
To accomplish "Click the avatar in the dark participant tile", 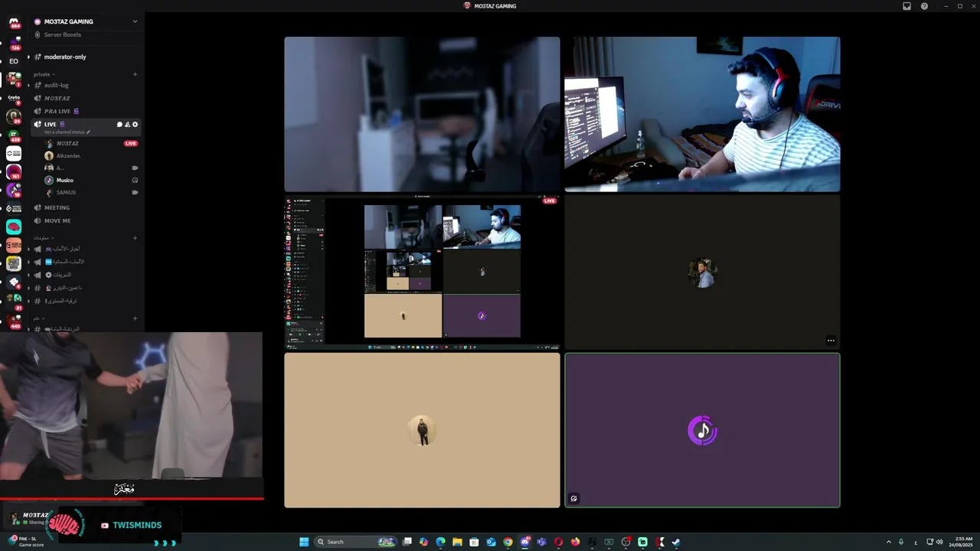I will (x=702, y=272).
